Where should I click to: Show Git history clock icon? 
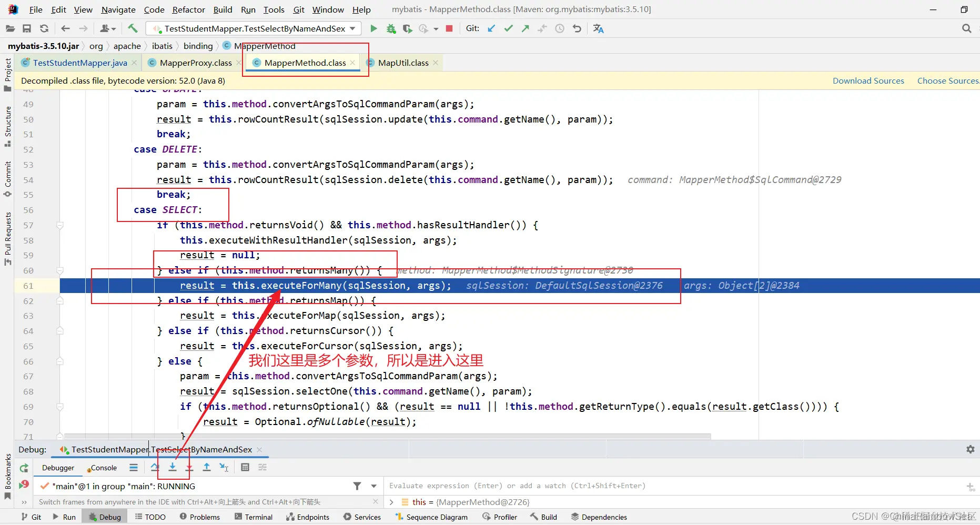560,28
